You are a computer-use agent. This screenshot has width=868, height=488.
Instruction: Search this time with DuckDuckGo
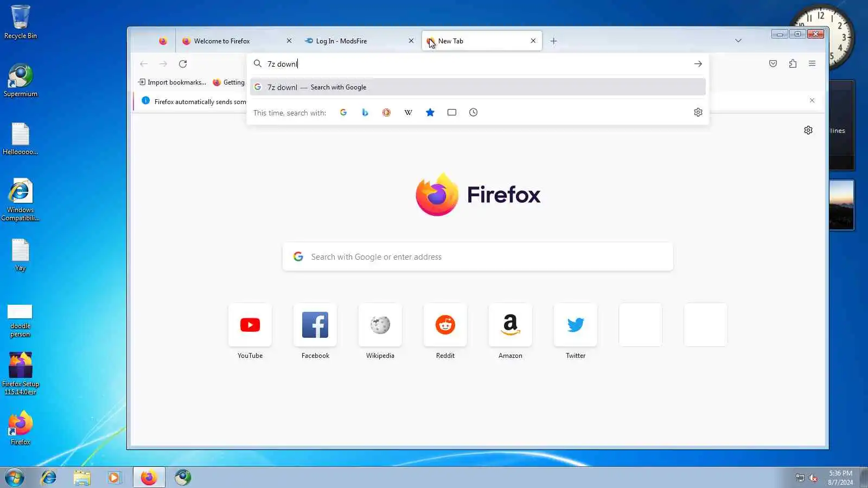386,112
